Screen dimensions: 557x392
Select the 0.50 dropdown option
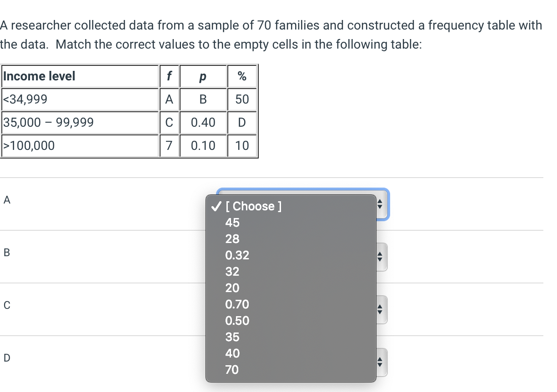point(237,321)
